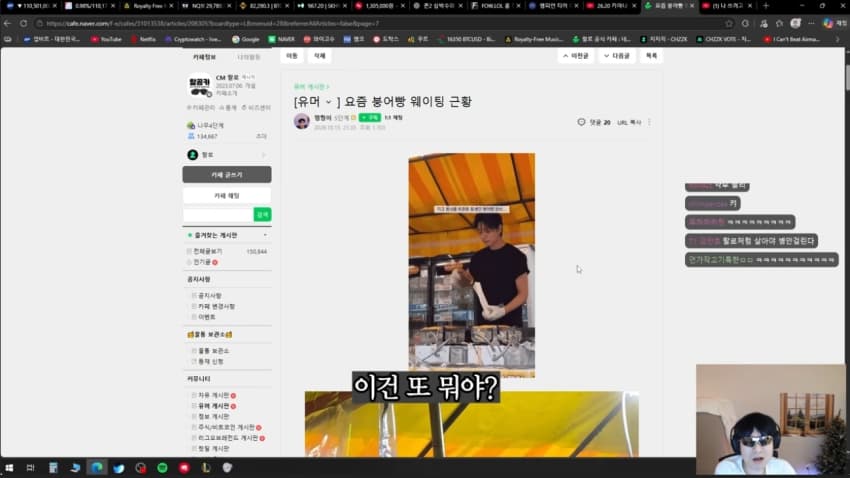Open the blue bird taskbar app
This screenshot has width=850, height=478.
(119, 468)
